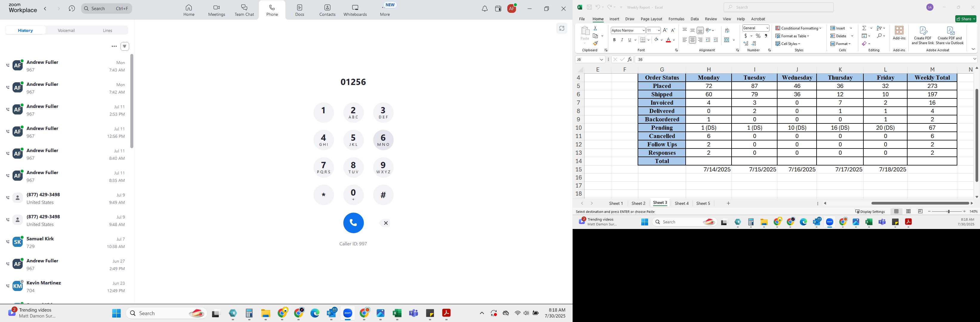The image size is (980, 322).
Task: Click Decrease Decimal in Excel
Action: point(754,43)
